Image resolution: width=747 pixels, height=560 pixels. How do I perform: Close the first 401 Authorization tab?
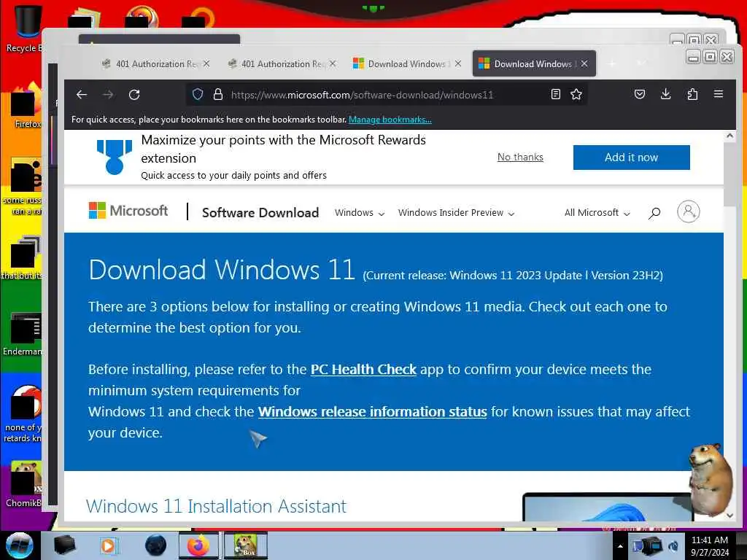206,63
